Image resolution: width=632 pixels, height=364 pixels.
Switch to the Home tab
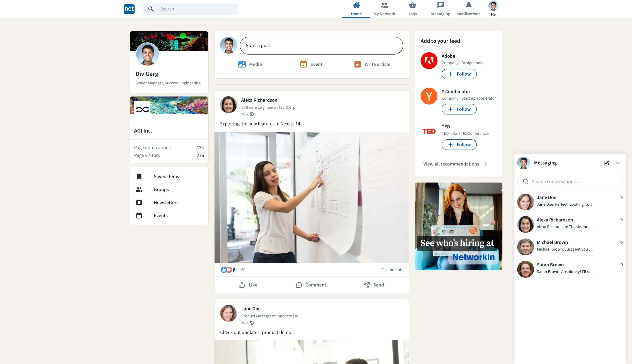[x=356, y=9]
